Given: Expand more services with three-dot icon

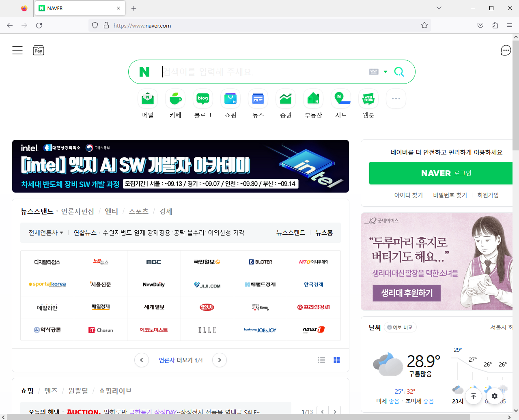Looking at the screenshot, I should click(396, 99).
